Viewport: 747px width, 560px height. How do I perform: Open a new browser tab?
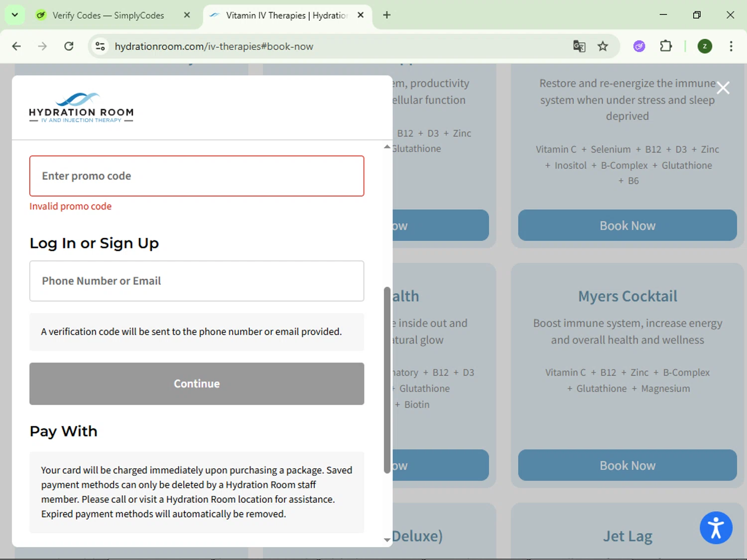coord(386,15)
